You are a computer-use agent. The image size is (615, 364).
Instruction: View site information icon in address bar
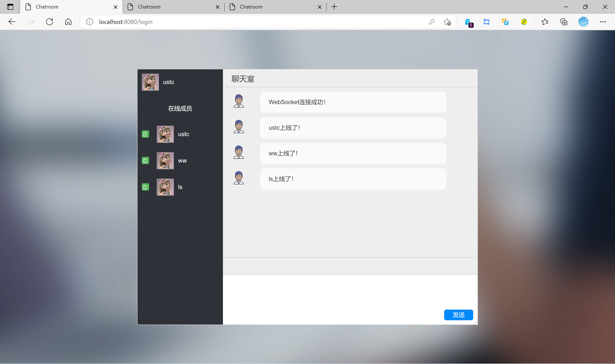89,22
